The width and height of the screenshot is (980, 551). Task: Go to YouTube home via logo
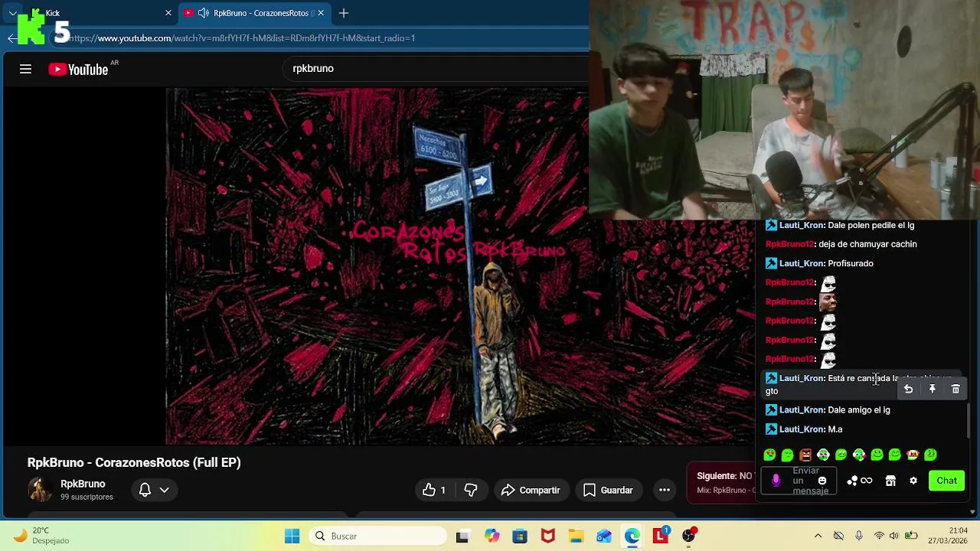[x=78, y=69]
